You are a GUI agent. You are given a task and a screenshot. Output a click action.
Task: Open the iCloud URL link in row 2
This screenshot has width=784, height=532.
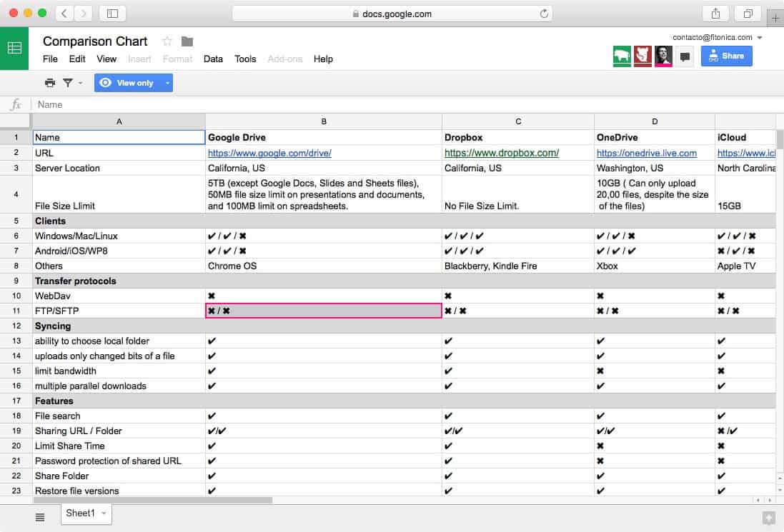(x=746, y=153)
